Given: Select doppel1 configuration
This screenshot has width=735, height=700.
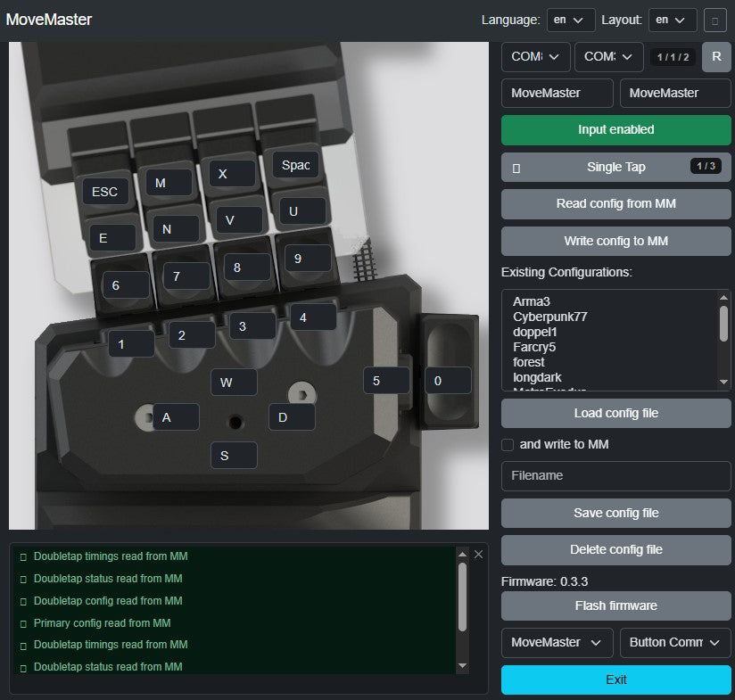Looking at the screenshot, I should click(x=535, y=332).
